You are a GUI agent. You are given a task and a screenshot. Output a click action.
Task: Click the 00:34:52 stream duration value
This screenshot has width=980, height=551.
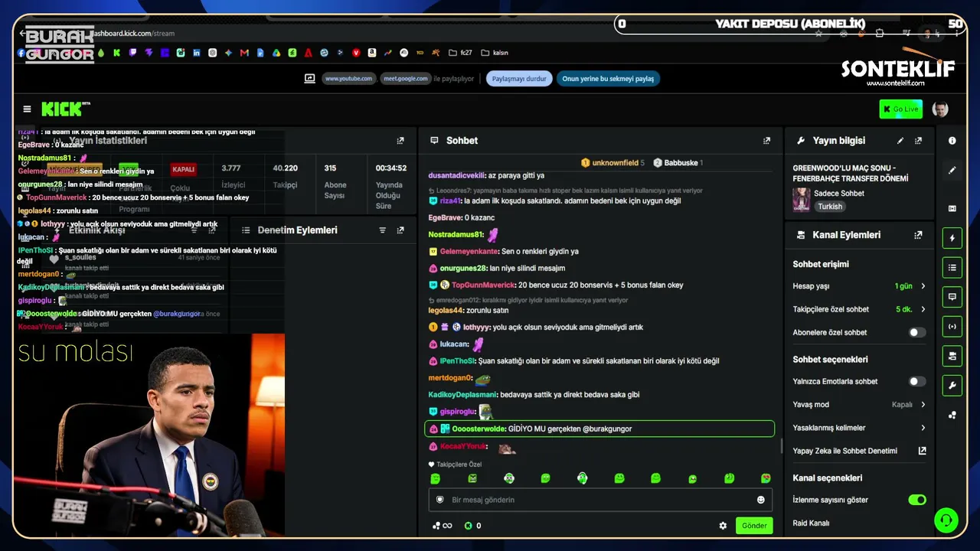point(390,168)
